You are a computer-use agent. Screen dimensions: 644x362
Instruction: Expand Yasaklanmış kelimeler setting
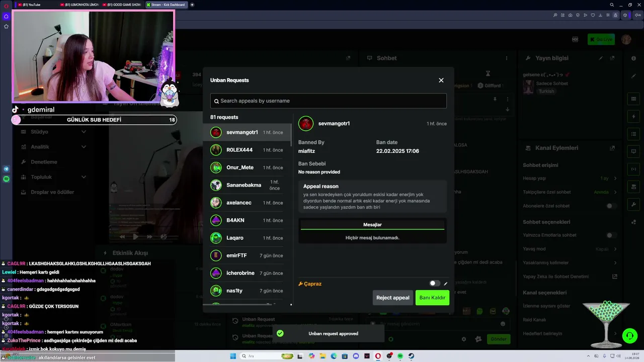tap(569, 263)
